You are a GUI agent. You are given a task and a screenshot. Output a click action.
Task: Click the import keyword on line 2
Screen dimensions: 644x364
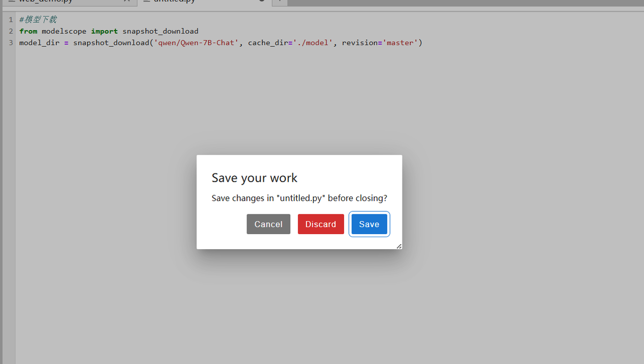104,31
